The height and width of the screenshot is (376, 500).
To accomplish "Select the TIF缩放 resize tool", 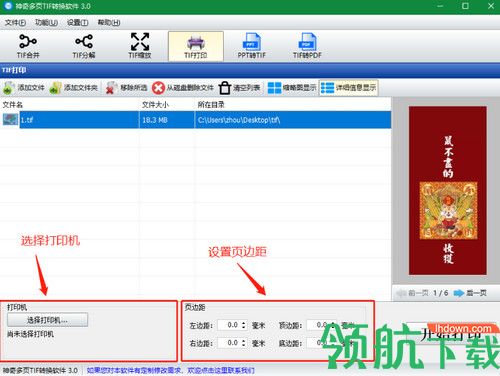I will coord(140,46).
